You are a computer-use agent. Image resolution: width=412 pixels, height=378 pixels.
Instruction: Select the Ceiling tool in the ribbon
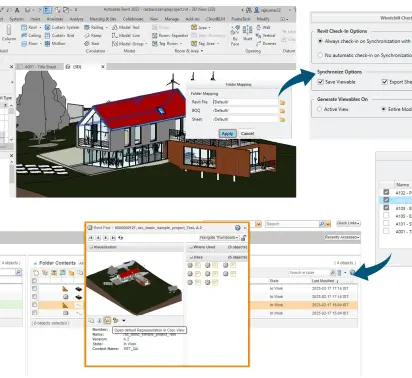(31, 35)
